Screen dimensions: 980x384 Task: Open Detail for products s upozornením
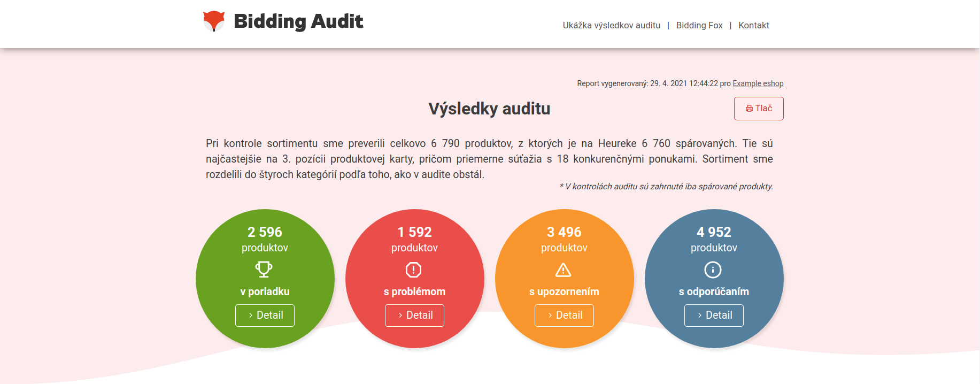pyautogui.click(x=564, y=316)
